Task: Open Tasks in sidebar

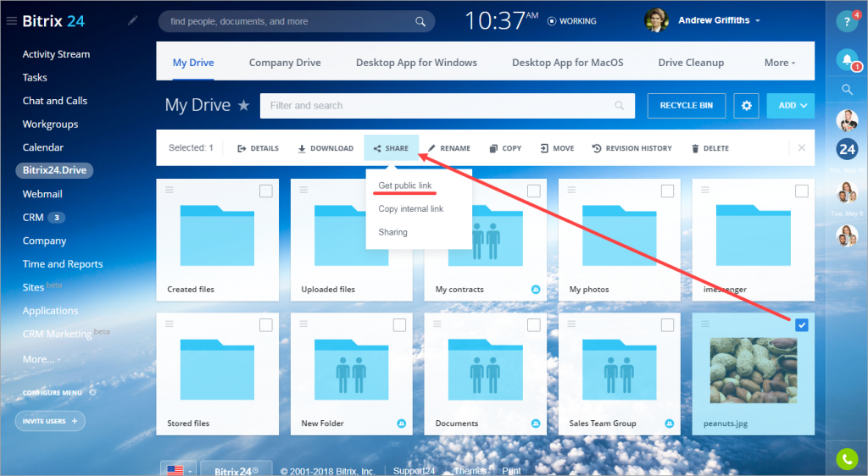Action: (34, 77)
